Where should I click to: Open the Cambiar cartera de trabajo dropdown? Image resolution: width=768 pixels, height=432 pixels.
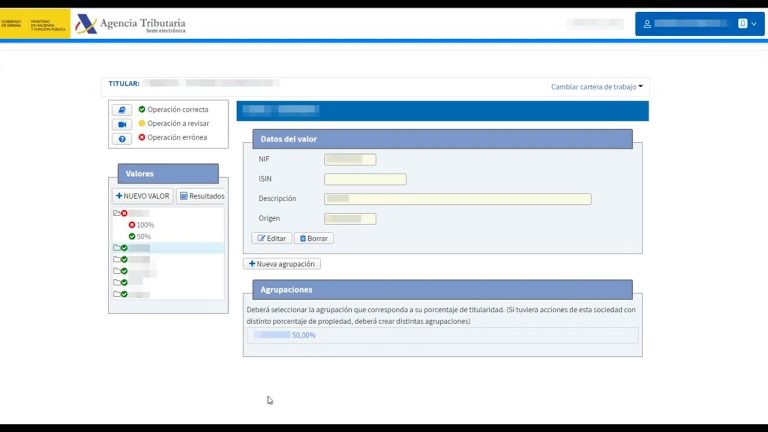[597, 87]
